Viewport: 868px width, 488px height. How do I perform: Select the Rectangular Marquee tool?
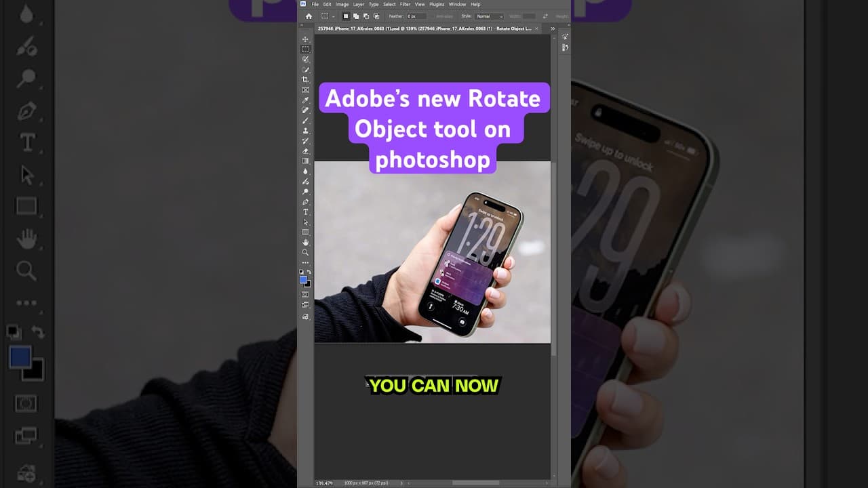pyautogui.click(x=305, y=49)
